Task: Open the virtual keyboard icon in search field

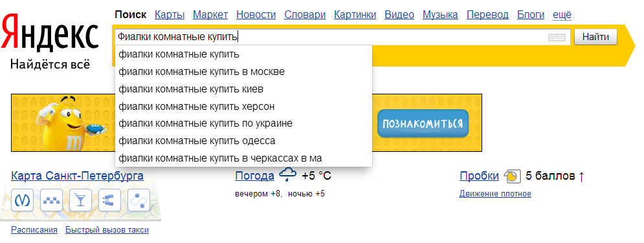Action: (557, 37)
